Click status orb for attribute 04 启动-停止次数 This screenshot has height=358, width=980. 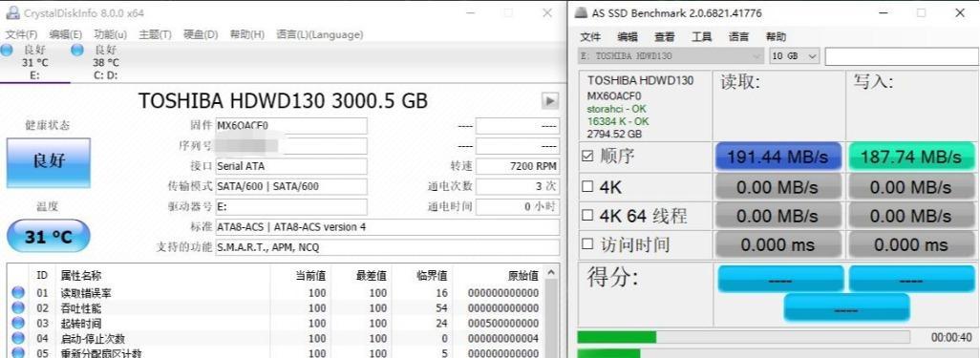click(18, 339)
